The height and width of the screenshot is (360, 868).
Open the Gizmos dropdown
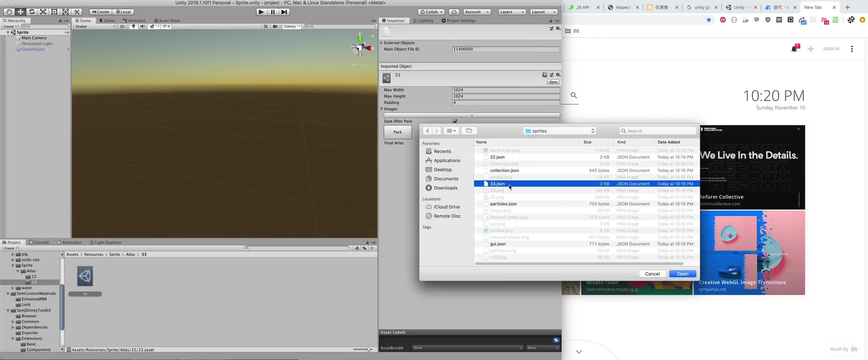click(x=292, y=26)
